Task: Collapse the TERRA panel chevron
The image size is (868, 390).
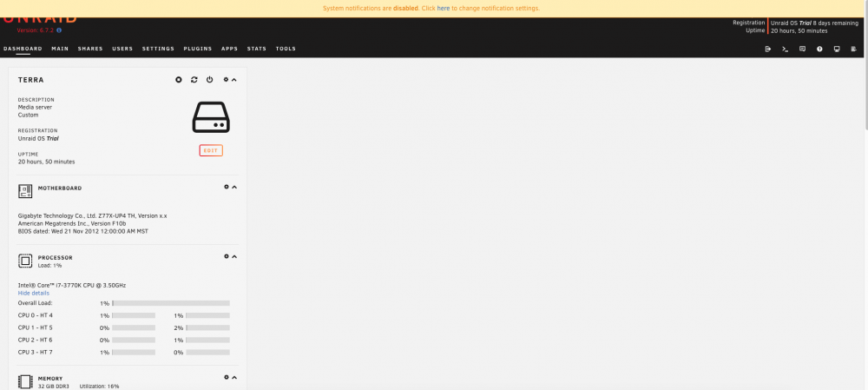Action: (234, 80)
